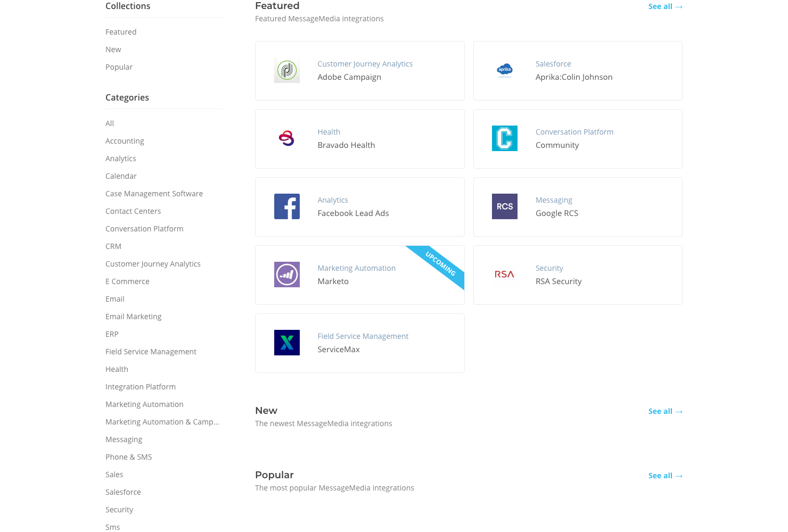Select New collection in sidebar
The height and width of the screenshot is (532, 788).
pos(113,49)
